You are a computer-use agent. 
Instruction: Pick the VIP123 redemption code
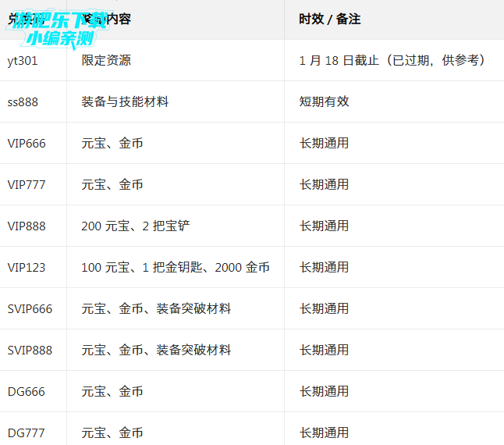tap(27, 267)
